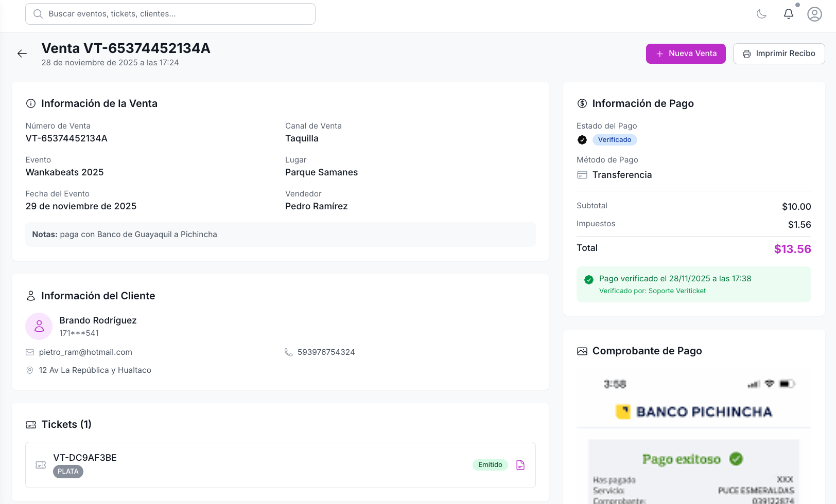Click the dollar icon beside Información de Pago
This screenshot has width=836, height=504.
pyautogui.click(x=582, y=103)
